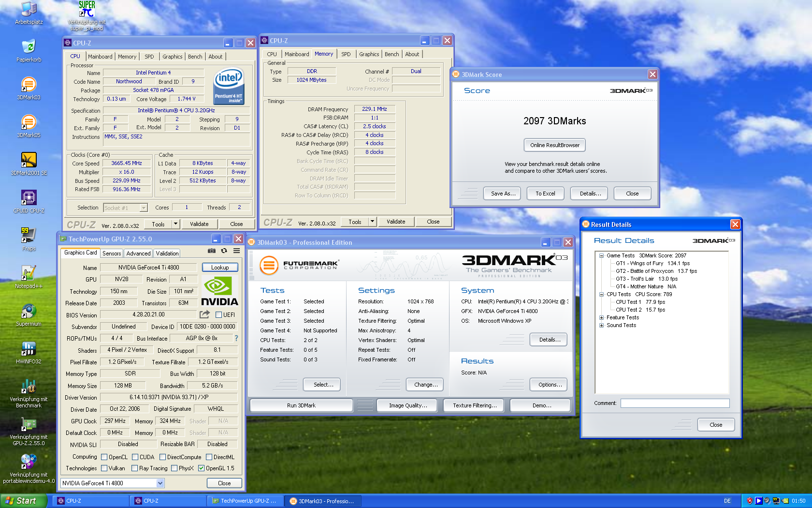Open SPD tab in CPU-Z Memory window

346,54
